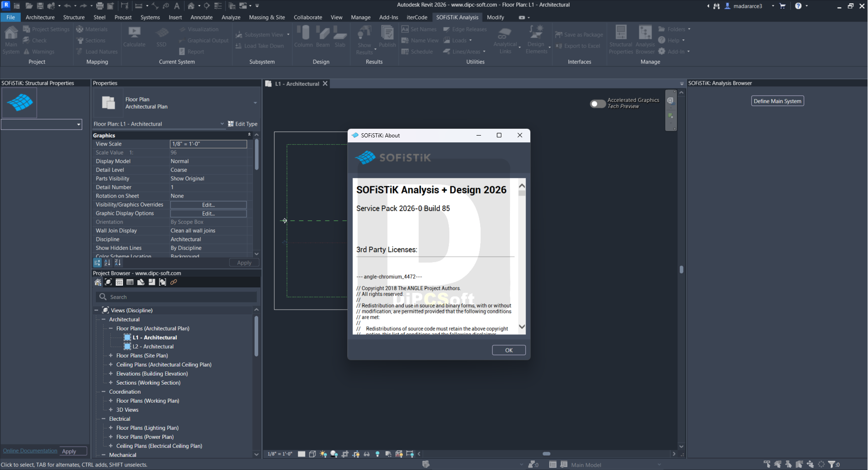Open the Massing & Site ribbon tab
The width and height of the screenshot is (868, 470).
point(267,17)
